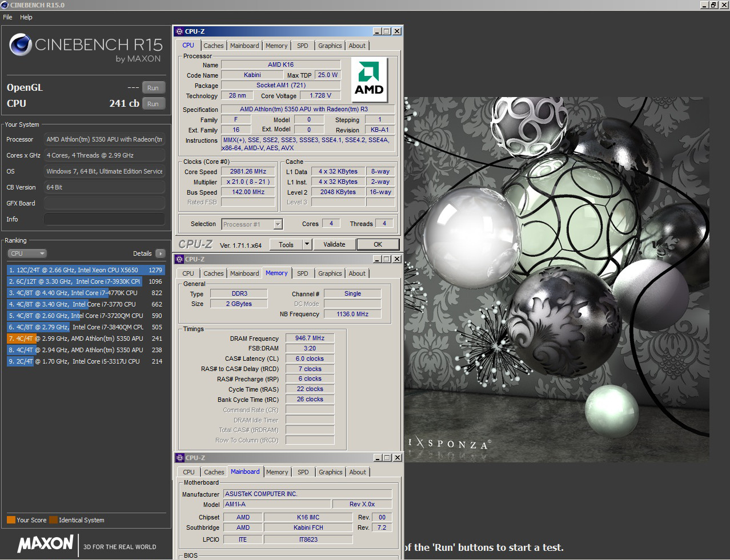Select the Core i7-3930K ranking entry
Screen dimensions: 730x560
point(86,281)
